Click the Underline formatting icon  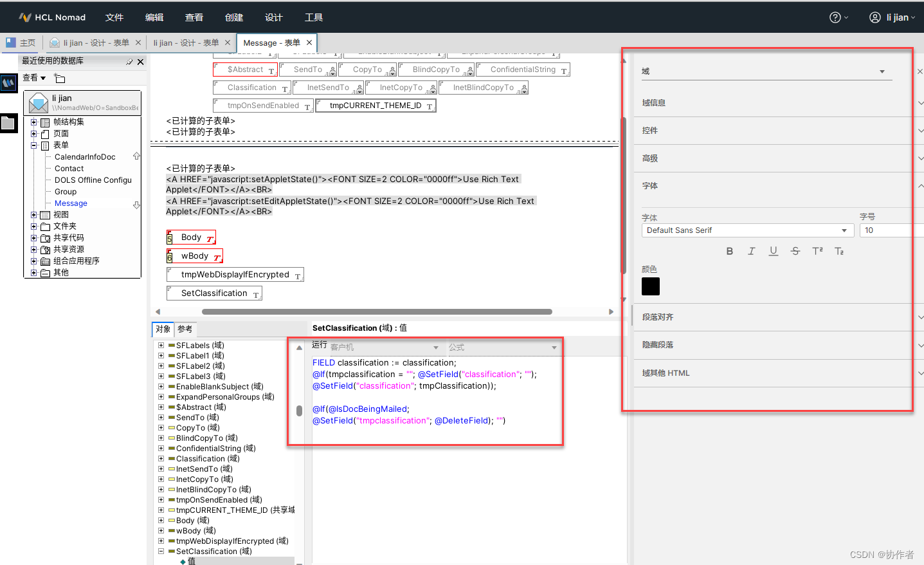[774, 251]
